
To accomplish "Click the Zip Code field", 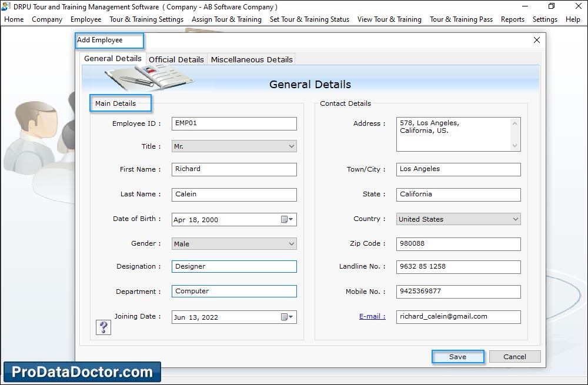I will (x=458, y=244).
